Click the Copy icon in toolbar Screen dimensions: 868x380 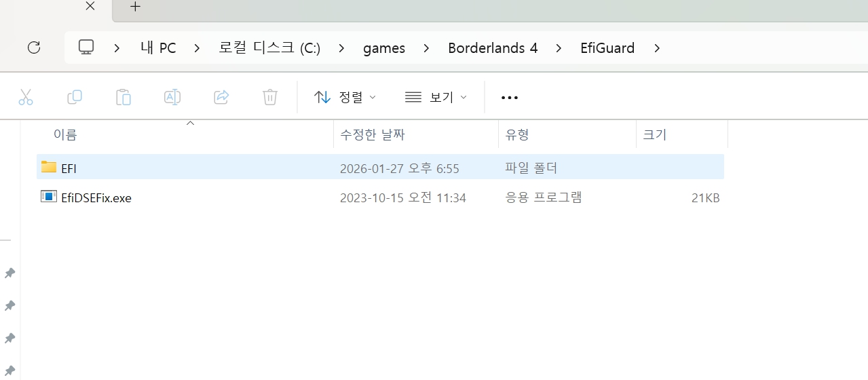coord(75,97)
